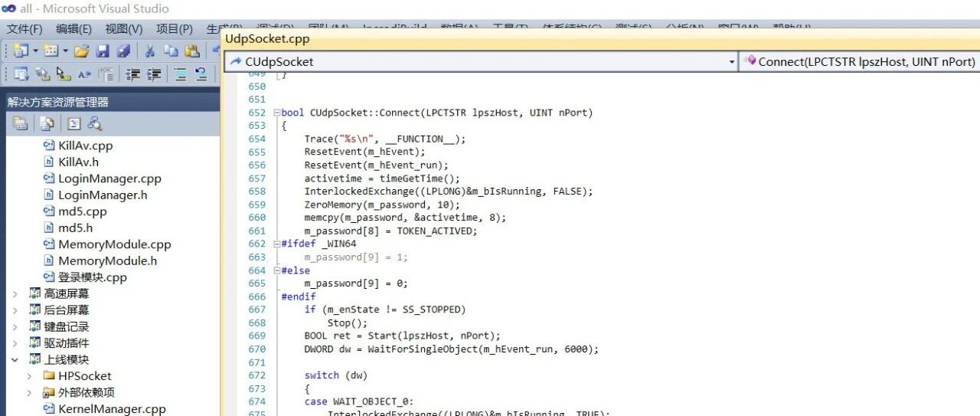
Task: Click the Open File folder icon
Action: click(x=81, y=51)
